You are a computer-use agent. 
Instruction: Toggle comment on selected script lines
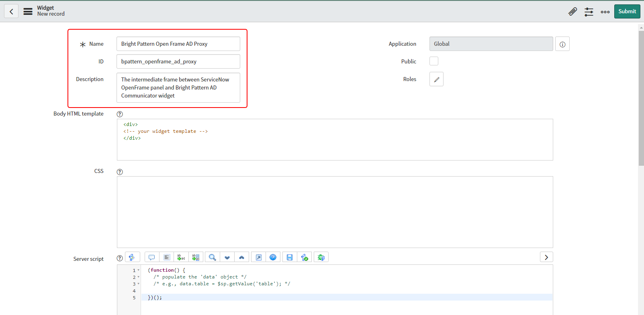(152, 257)
